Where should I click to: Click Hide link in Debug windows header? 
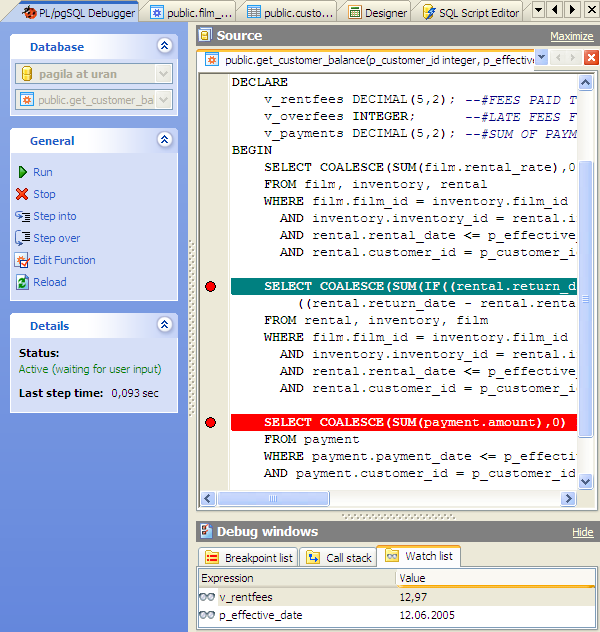click(582, 532)
